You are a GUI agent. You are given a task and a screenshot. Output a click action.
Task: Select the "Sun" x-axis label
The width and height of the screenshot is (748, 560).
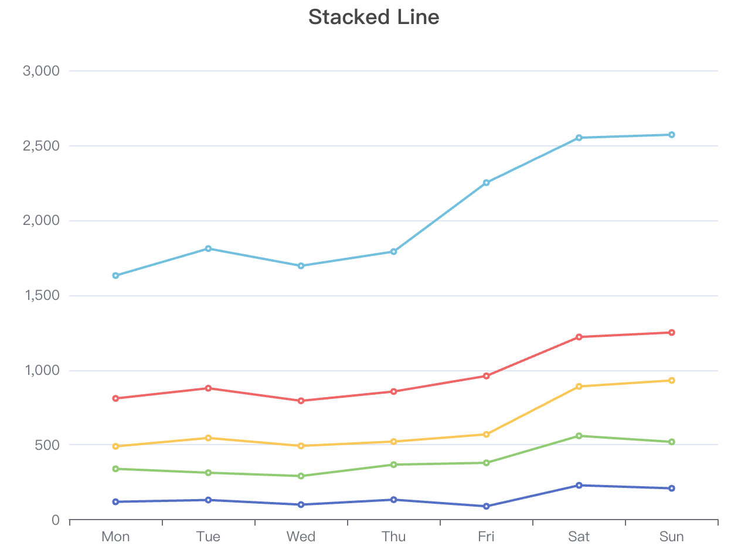[672, 537]
